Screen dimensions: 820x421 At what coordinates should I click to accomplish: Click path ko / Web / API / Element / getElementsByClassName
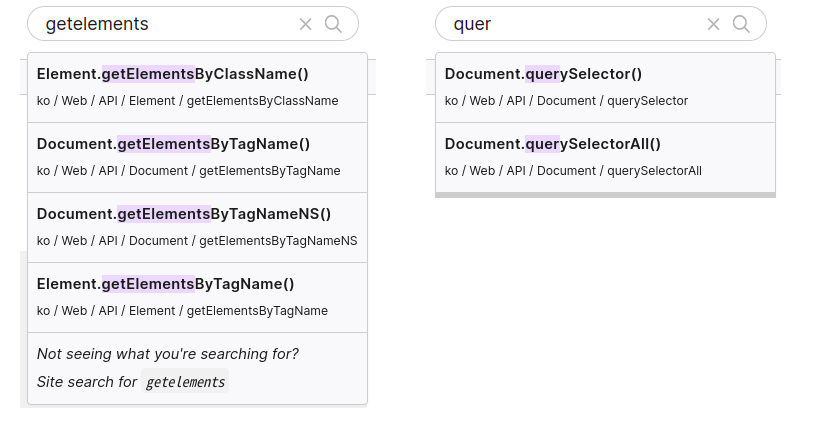click(188, 101)
